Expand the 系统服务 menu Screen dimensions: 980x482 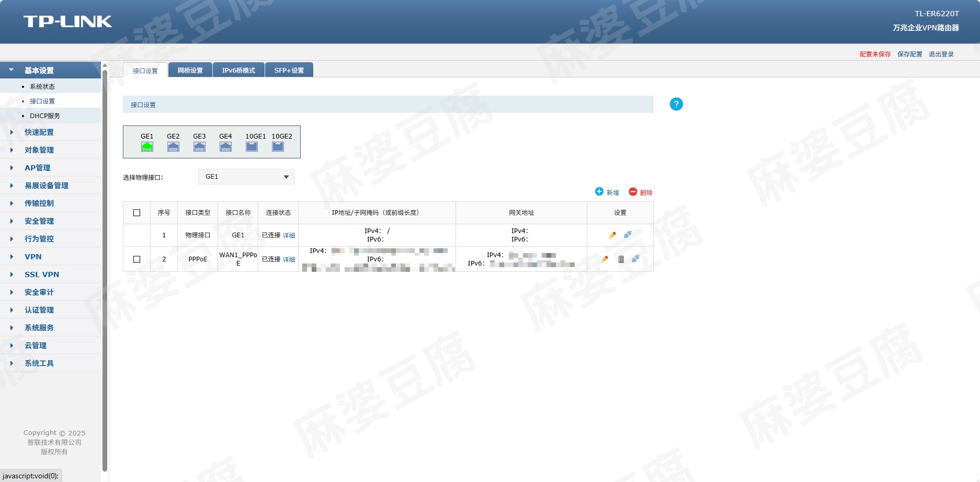[x=50, y=328]
